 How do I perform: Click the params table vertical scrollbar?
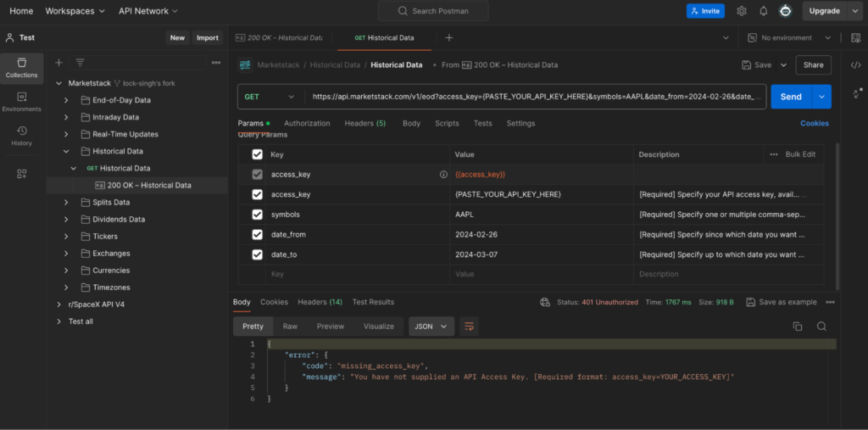pos(837,216)
